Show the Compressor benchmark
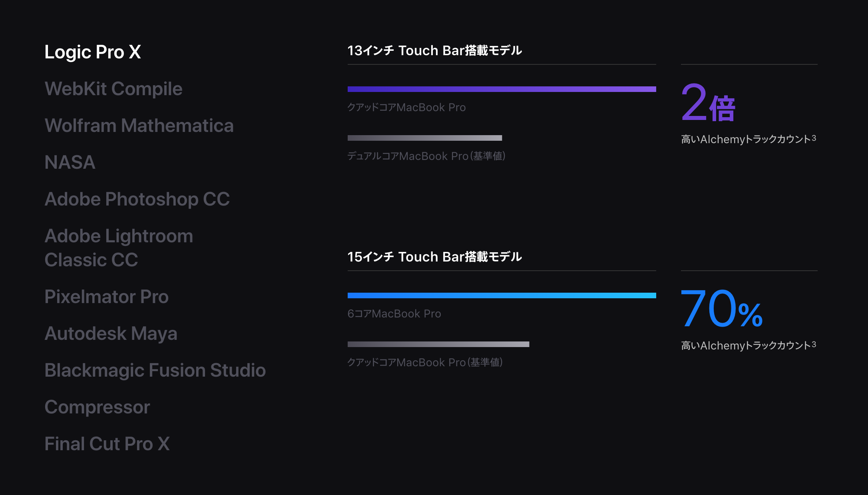 [x=97, y=407]
